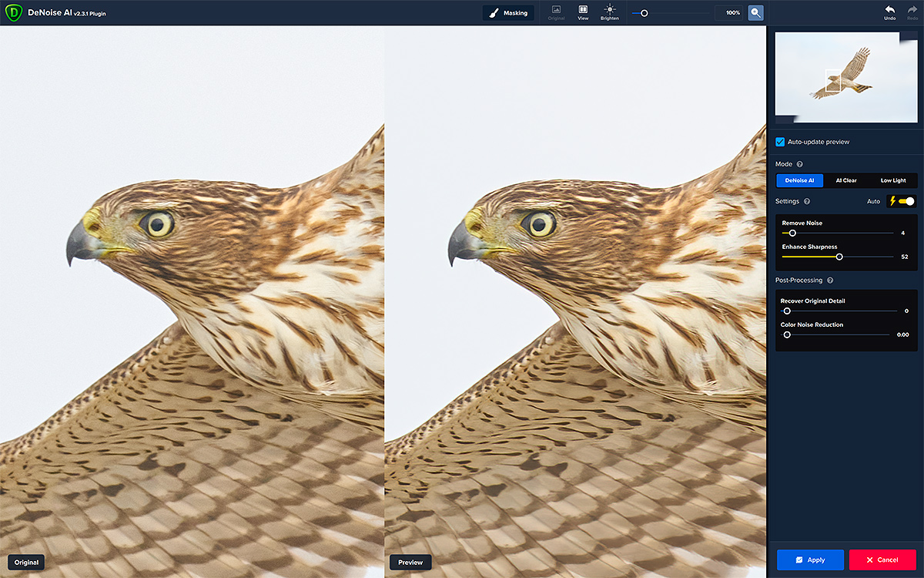Click the Preview label on right pane
This screenshot has width=924, height=578.
pyautogui.click(x=410, y=562)
